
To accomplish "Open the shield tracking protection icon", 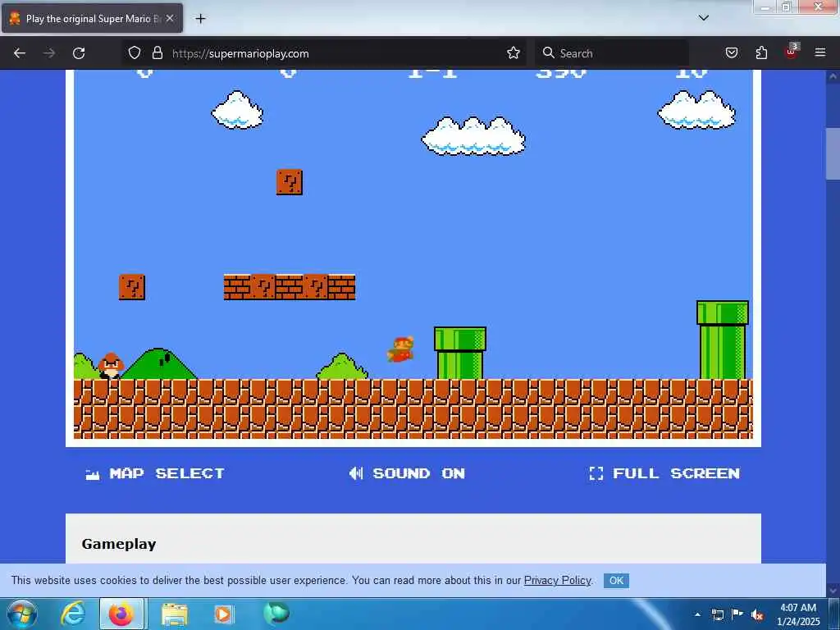I will (135, 53).
